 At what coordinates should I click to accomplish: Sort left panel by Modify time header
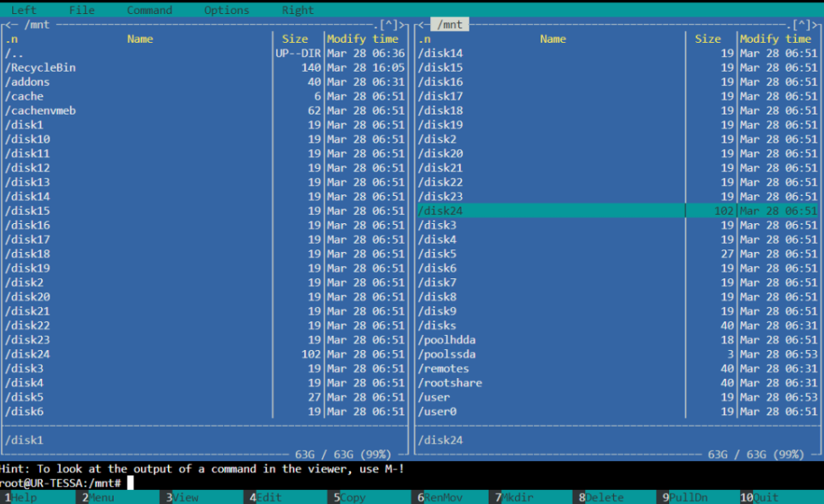click(363, 39)
